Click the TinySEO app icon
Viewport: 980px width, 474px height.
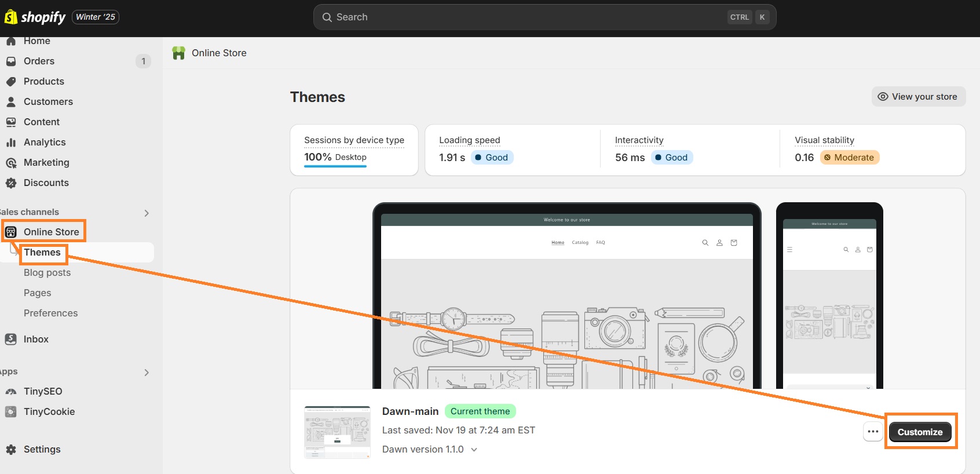(x=11, y=392)
